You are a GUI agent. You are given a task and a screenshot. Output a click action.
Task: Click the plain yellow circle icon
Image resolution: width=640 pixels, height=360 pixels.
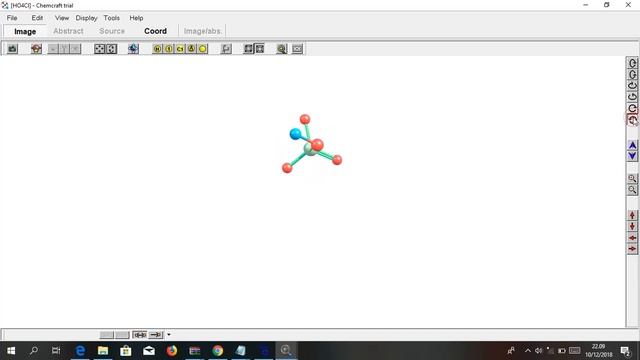(203, 49)
